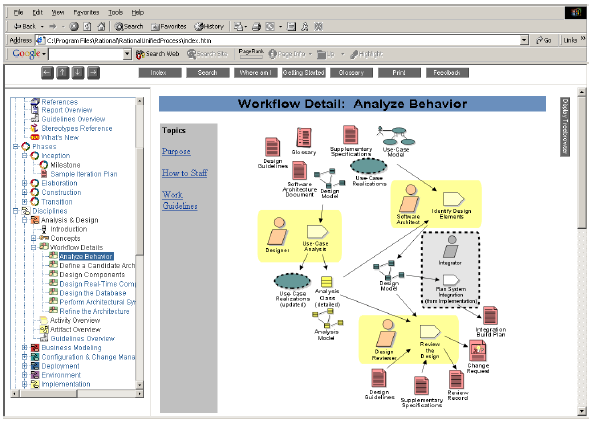Click the Go button beside address bar

[544, 40]
